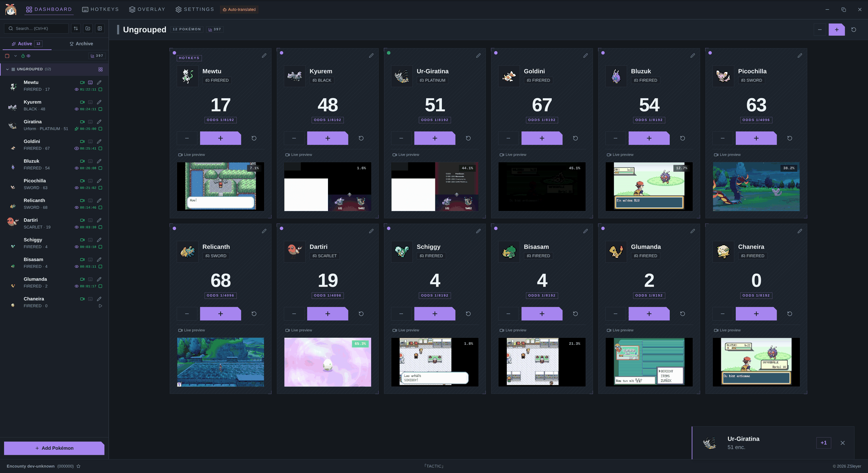Click the pencil edit icon on Dartiri card
The height and width of the screenshot is (473, 868).
coord(371,231)
